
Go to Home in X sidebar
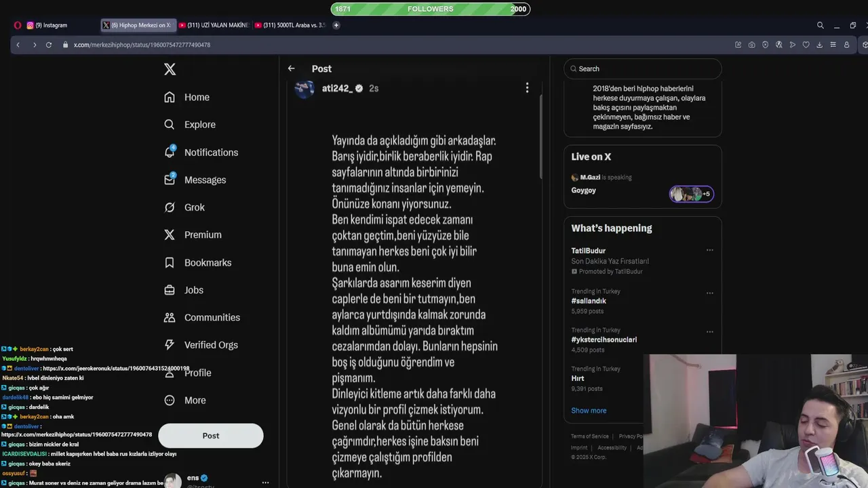(x=187, y=97)
